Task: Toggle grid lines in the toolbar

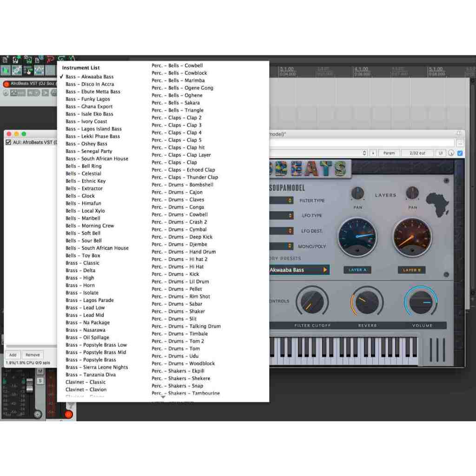Action: coord(50,71)
